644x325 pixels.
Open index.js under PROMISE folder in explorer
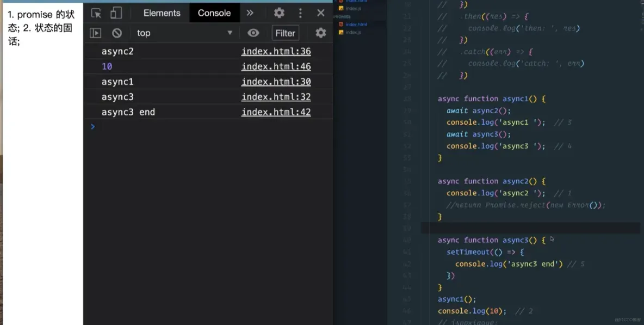[353, 33]
